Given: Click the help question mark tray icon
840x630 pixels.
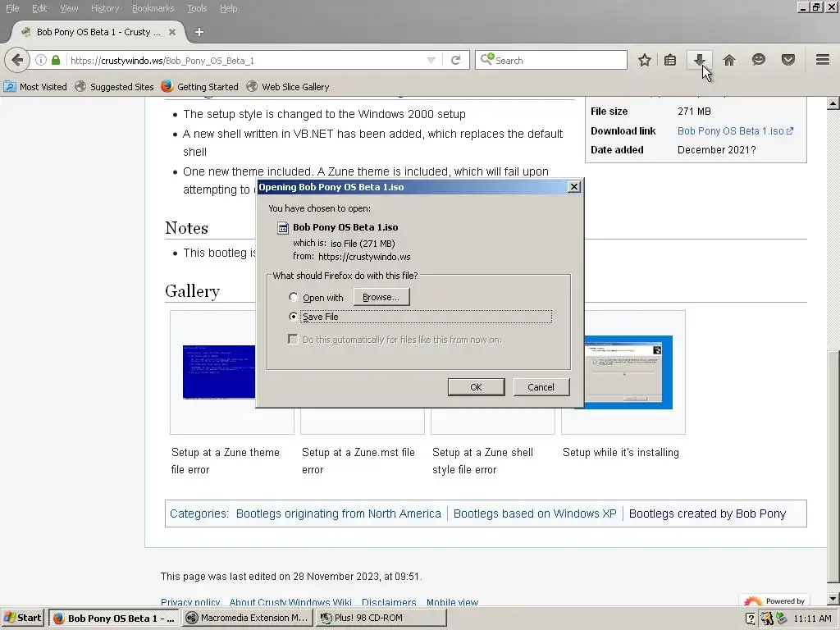Looking at the screenshot, I should 751,619.
